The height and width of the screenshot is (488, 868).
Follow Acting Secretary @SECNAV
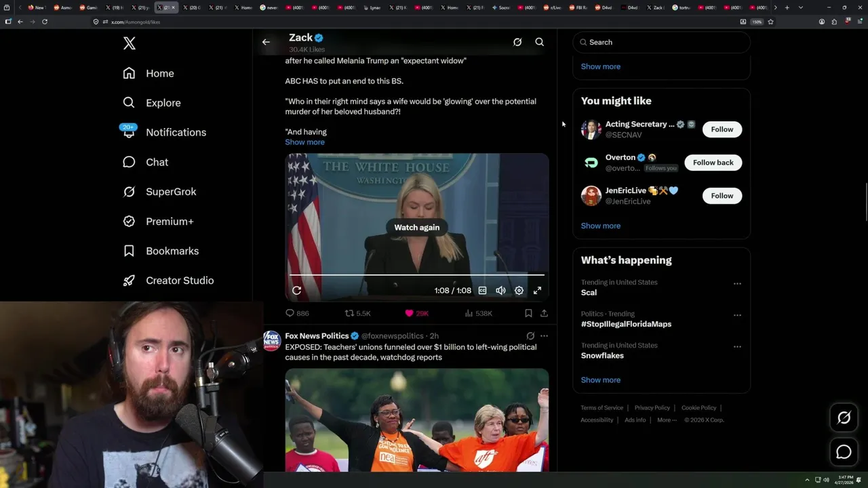(722, 129)
